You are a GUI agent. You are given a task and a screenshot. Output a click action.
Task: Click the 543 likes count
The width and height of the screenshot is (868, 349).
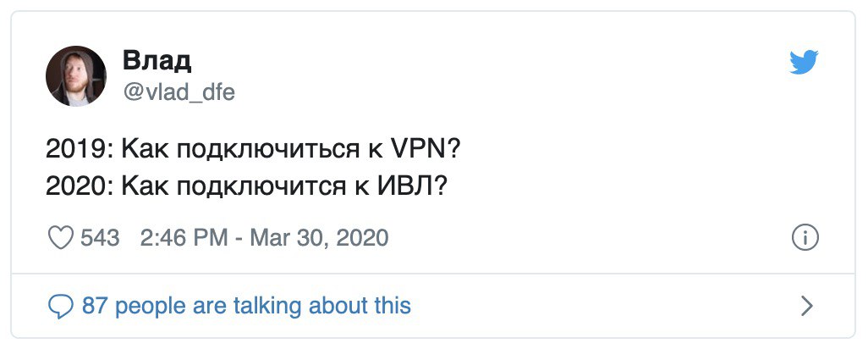(100, 238)
